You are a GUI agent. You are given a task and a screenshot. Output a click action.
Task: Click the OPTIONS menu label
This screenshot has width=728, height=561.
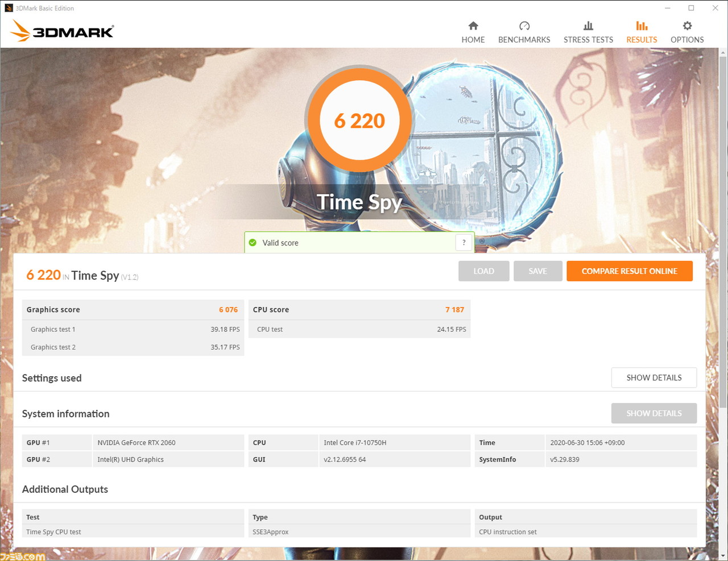pyautogui.click(x=687, y=40)
